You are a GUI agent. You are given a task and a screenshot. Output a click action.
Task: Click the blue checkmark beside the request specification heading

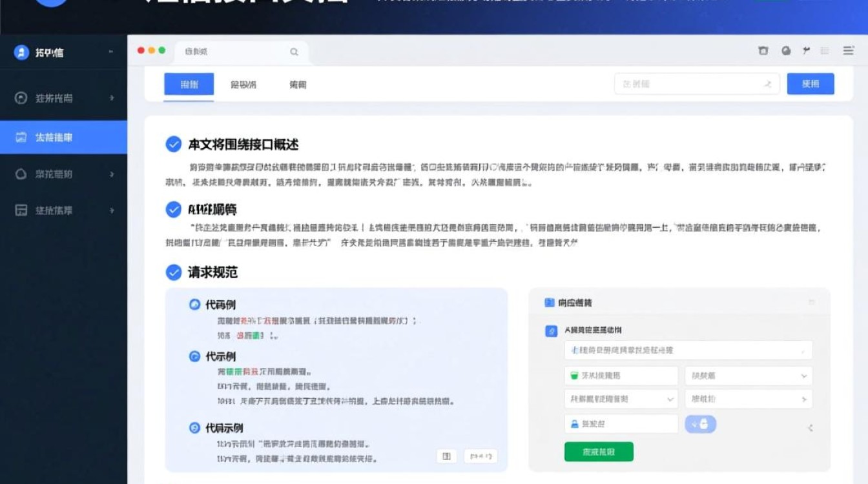(172, 273)
